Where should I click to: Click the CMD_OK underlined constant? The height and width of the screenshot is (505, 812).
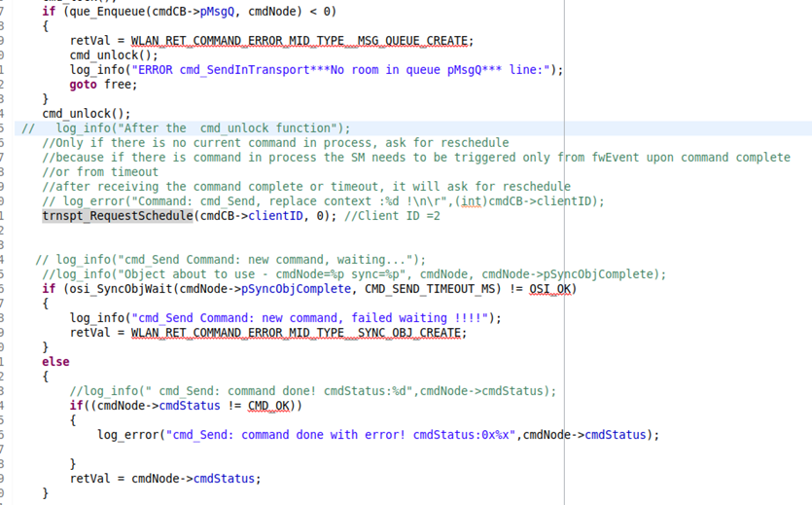coord(268,406)
